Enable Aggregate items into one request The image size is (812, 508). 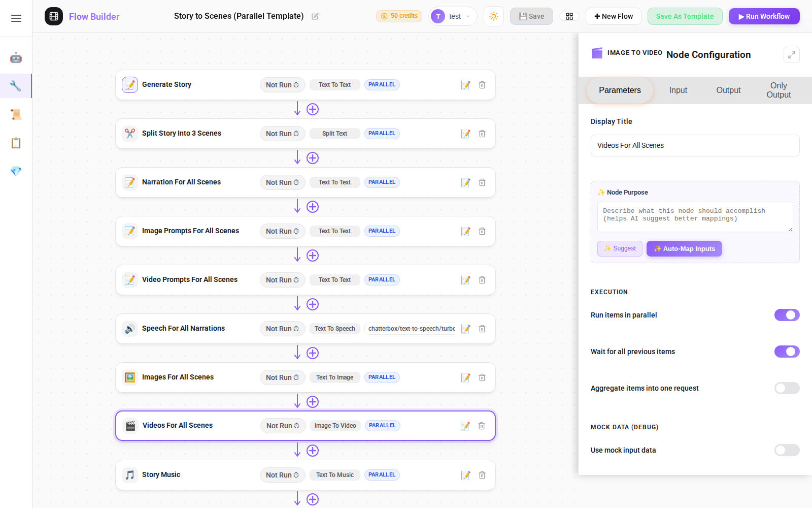(x=787, y=388)
